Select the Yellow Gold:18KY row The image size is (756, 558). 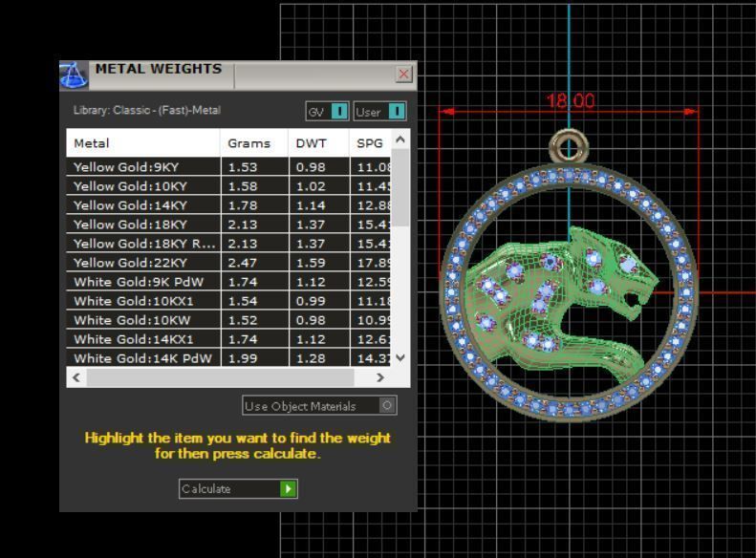point(229,225)
